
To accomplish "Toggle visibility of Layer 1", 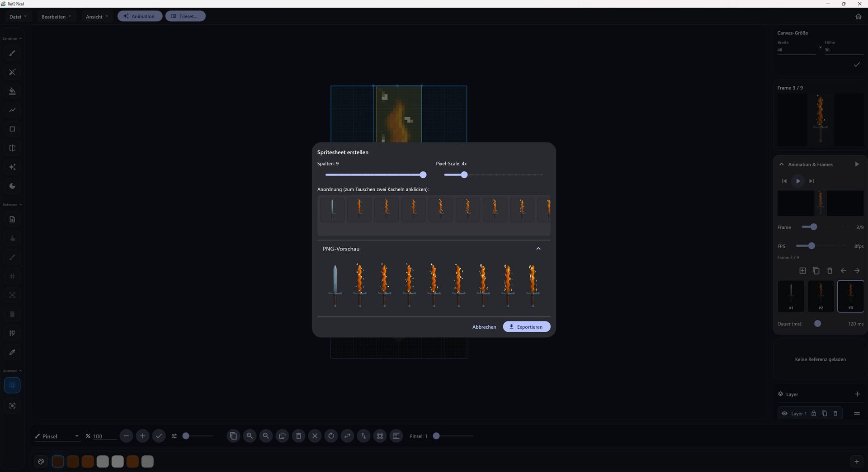I will [784, 413].
